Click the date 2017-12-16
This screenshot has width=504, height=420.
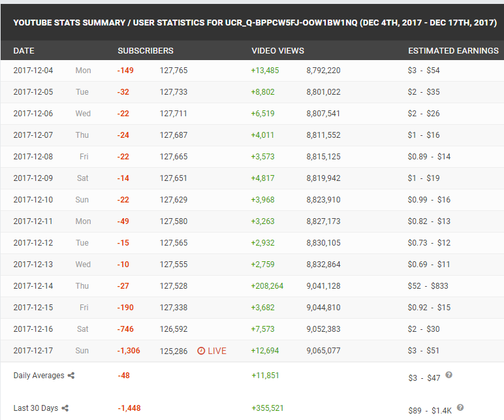coord(33,329)
